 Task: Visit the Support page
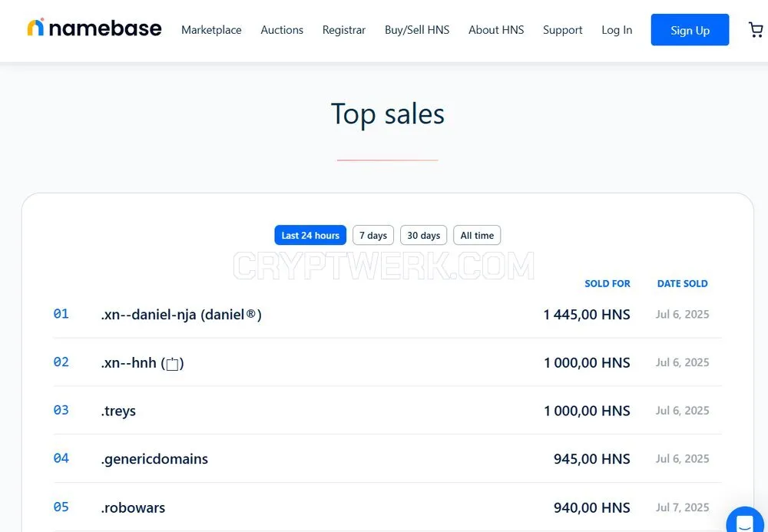coord(562,30)
